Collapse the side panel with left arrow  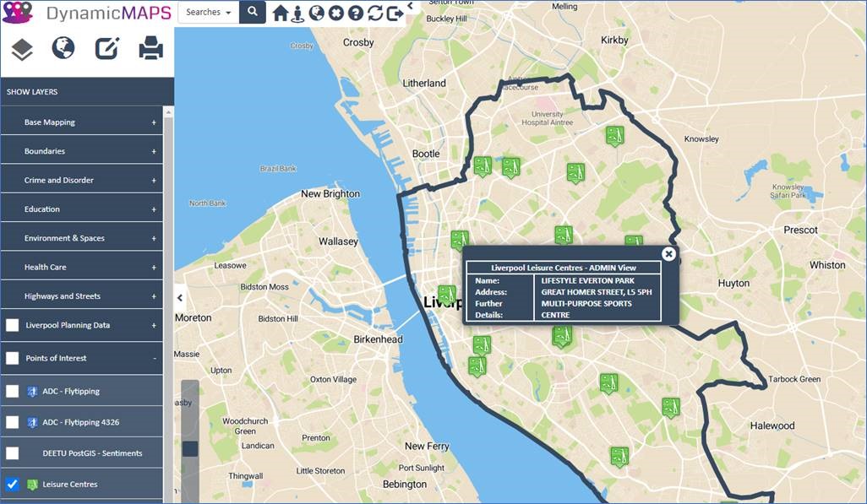pos(180,298)
